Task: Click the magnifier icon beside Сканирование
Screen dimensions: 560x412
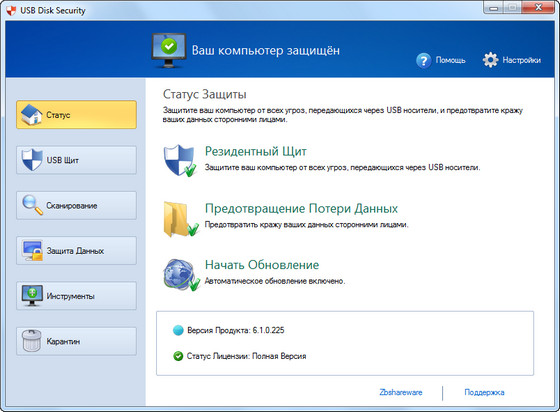Action: (32, 205)
